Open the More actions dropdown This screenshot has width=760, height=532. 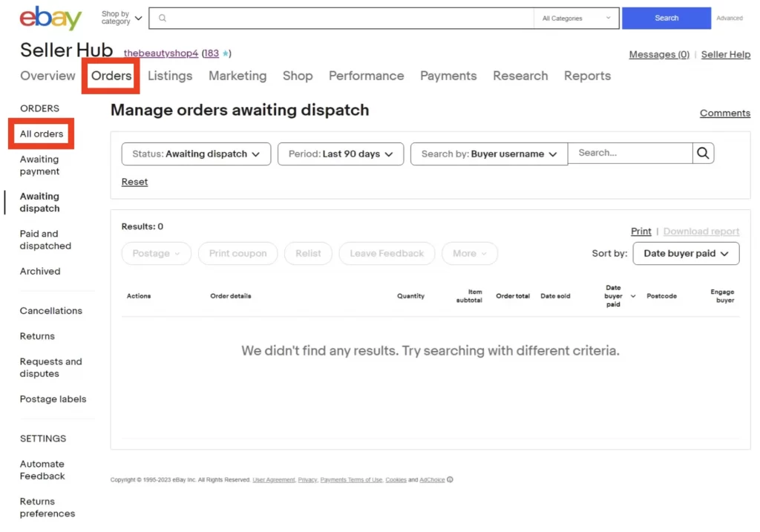[469, 254]
